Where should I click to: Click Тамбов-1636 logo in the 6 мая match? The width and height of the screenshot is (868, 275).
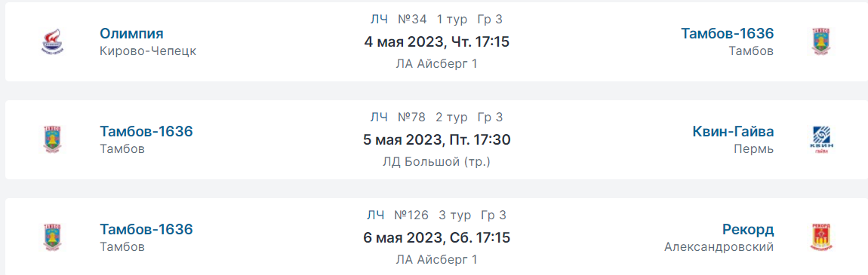coord(53,237)
